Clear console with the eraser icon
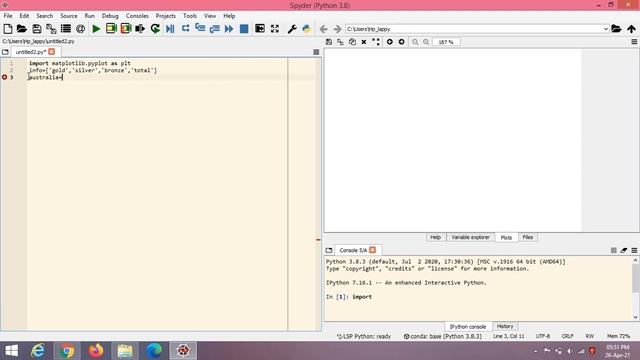This screenshot has height=360, width=640. pyautogui.click(x=624, y=250)
